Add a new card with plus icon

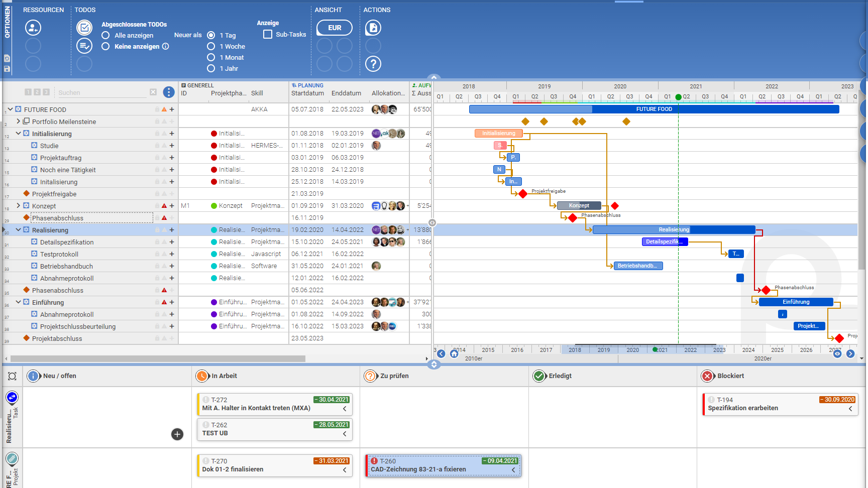pyautogui.click(x=177, y=434)
